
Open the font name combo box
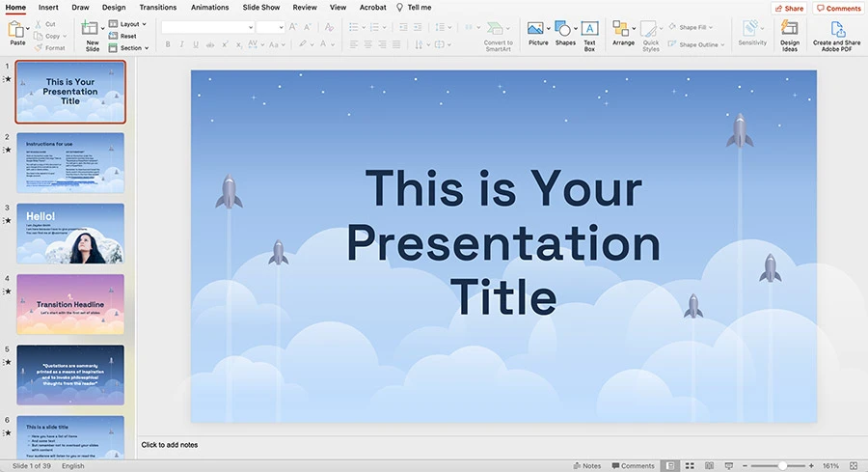[205, 27]
